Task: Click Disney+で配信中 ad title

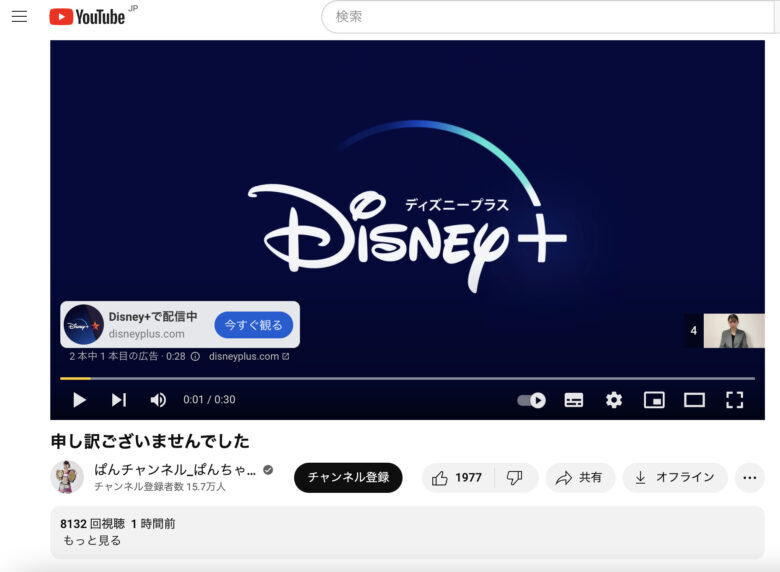Action: pyautogui.click(x=153, y=317)
